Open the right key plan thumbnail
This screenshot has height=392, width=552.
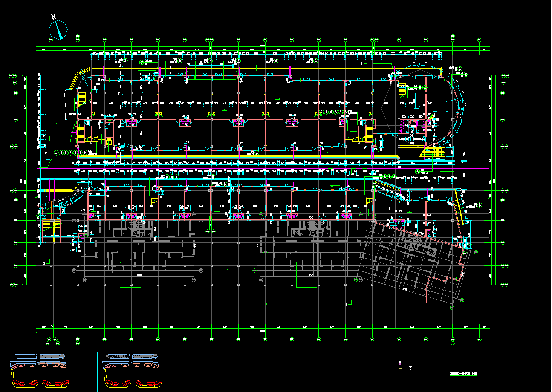[130, 372]
